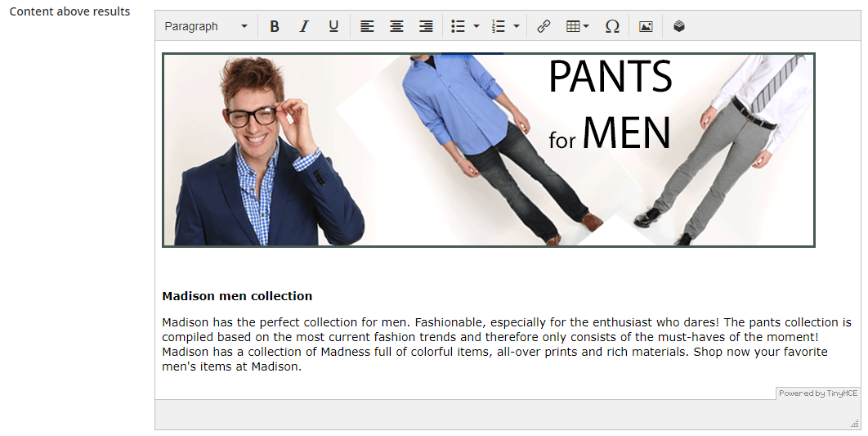Toggle underline formatting
Screen dimensions: 868x436
[x=333, y=26]
